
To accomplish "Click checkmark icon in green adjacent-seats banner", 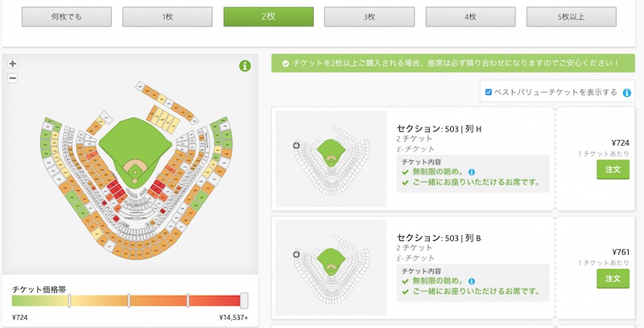I will point(286,64).
